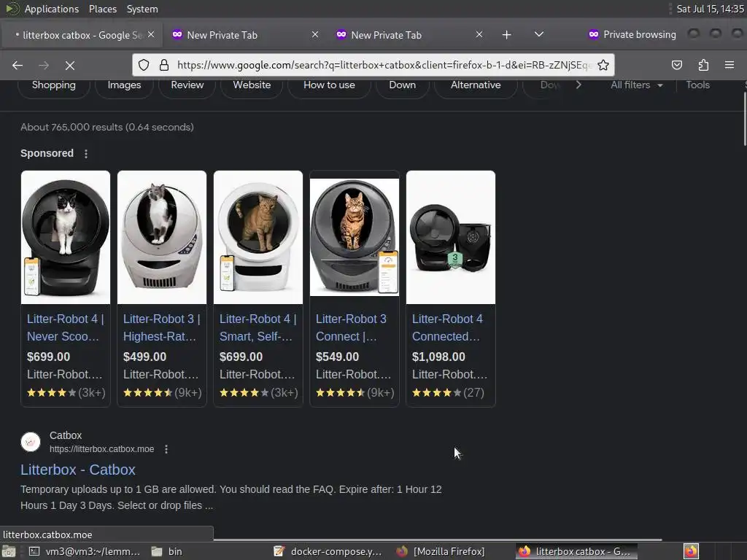Viewport: 747px width, 560px height.
Task: Go back to the previous page
Action: (x=18, y=65)
